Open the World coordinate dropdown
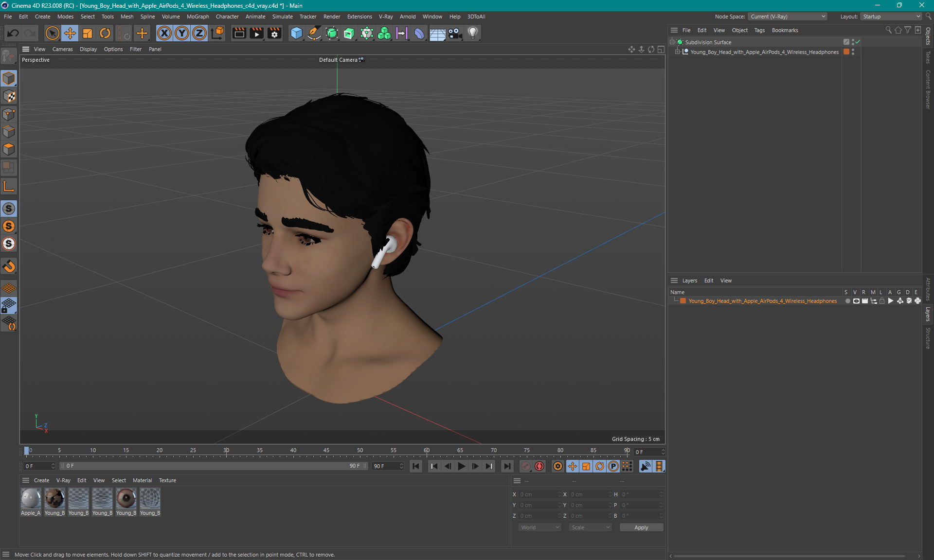 pyautogui.click(x=539, y=527)
